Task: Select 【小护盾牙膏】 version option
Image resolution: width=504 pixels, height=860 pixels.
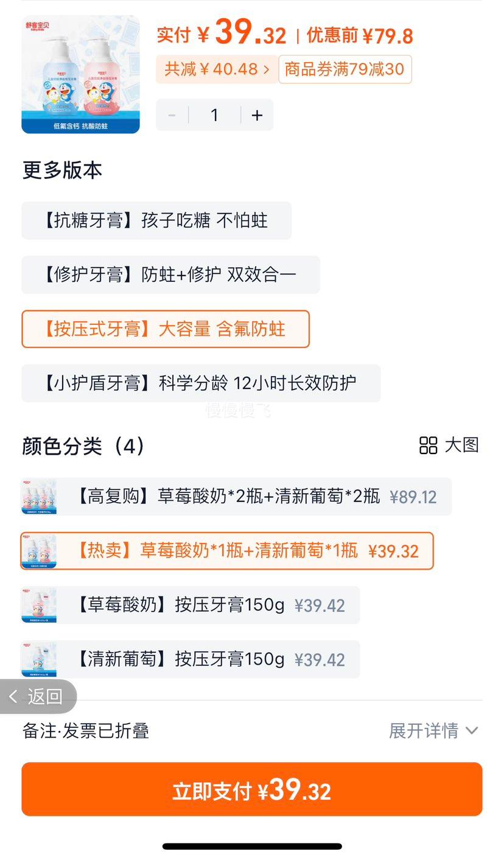Action: click(x=201, y=383)
